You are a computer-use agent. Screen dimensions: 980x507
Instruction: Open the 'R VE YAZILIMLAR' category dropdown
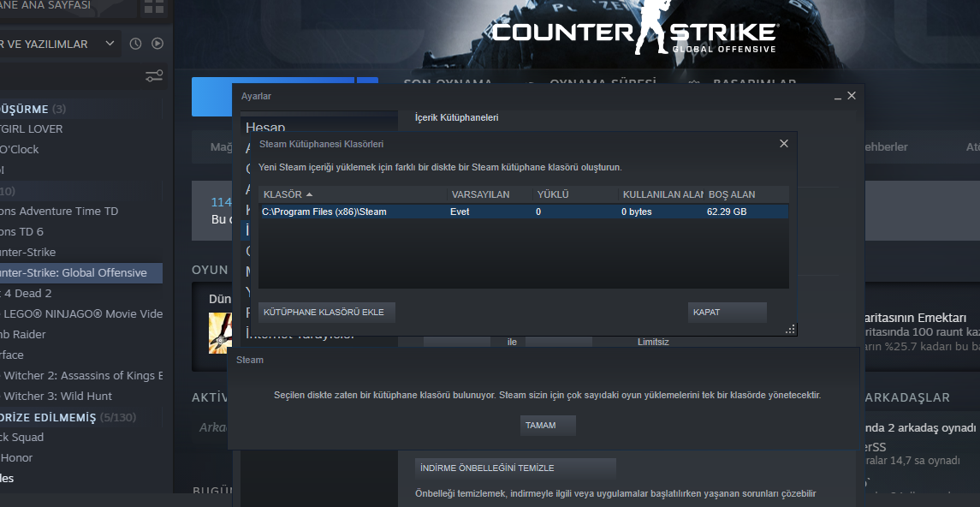pos(59,44)
